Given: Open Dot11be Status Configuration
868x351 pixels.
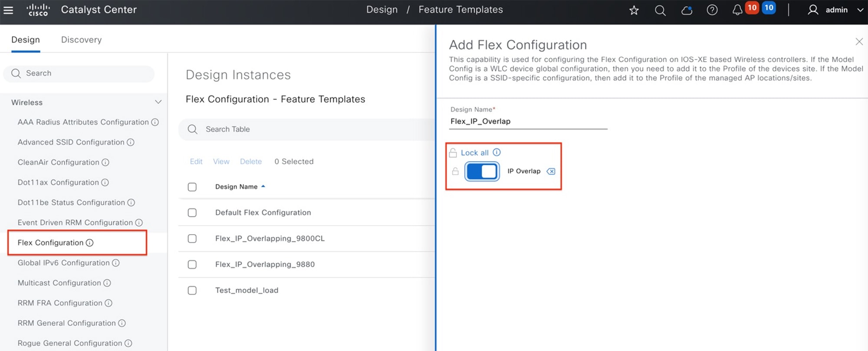Looking at the screenshot, I should click(x=71, y=202).
